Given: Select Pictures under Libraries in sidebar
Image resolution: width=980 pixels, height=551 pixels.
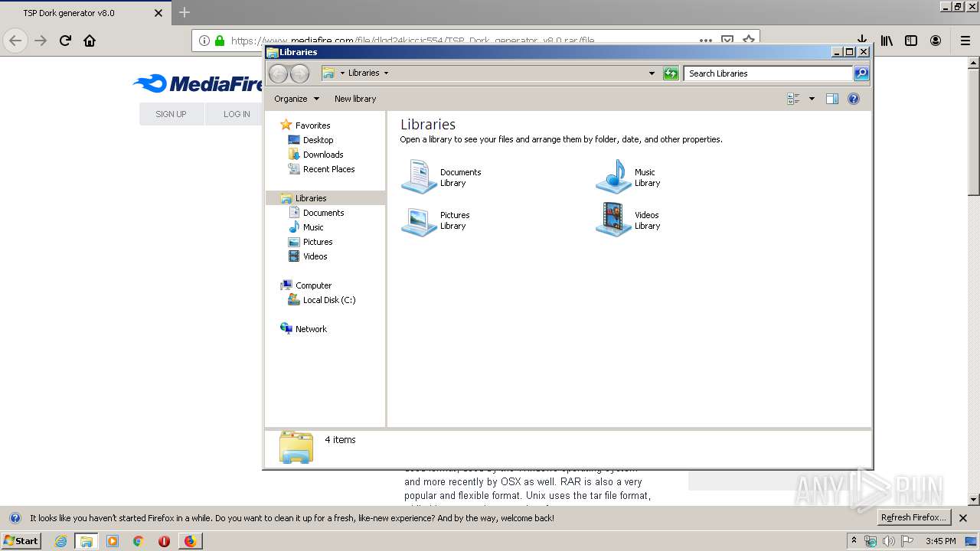Looking at the screenshot, I should pyautogui.click(x=318, y=242).
